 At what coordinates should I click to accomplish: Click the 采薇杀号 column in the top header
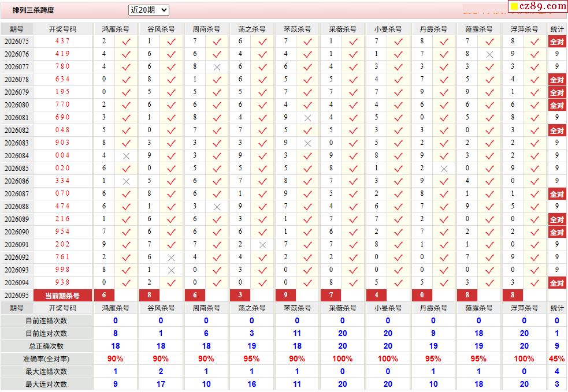point(342,29)
